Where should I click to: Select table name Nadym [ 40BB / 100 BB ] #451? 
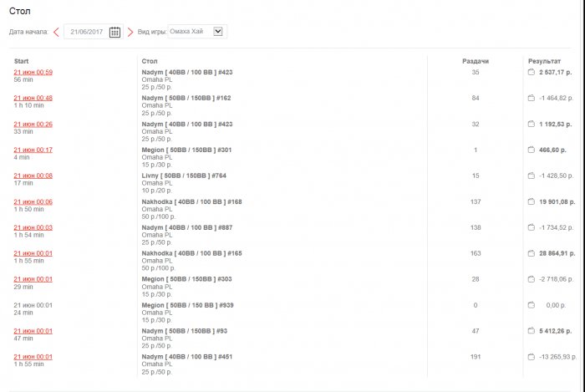point(187,357)
